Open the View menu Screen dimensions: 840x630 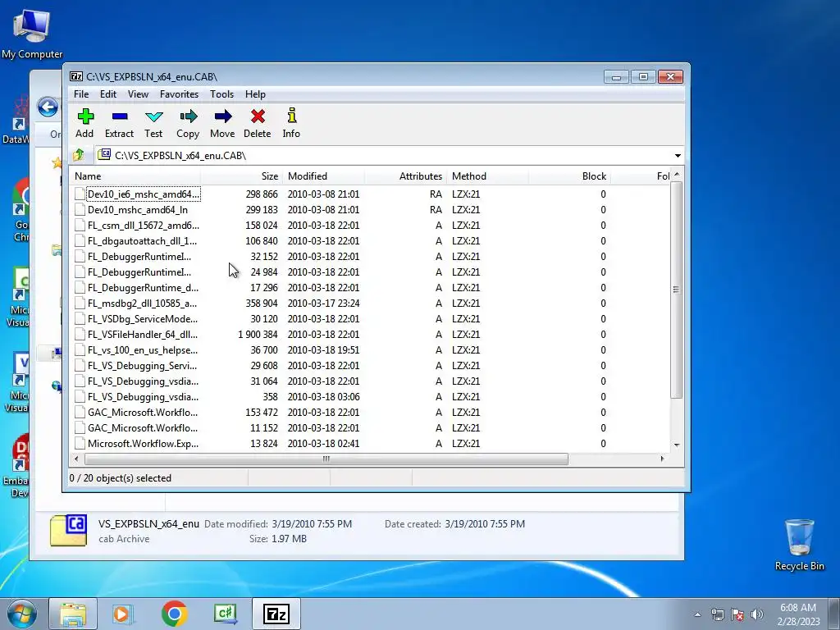pyautogui.click(x=138, y=94)
